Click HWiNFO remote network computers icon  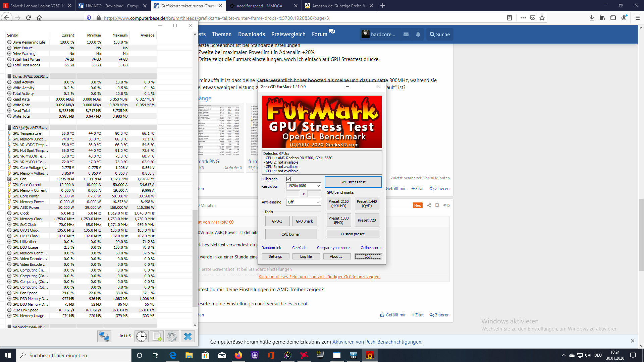click(x=104, y=336)
